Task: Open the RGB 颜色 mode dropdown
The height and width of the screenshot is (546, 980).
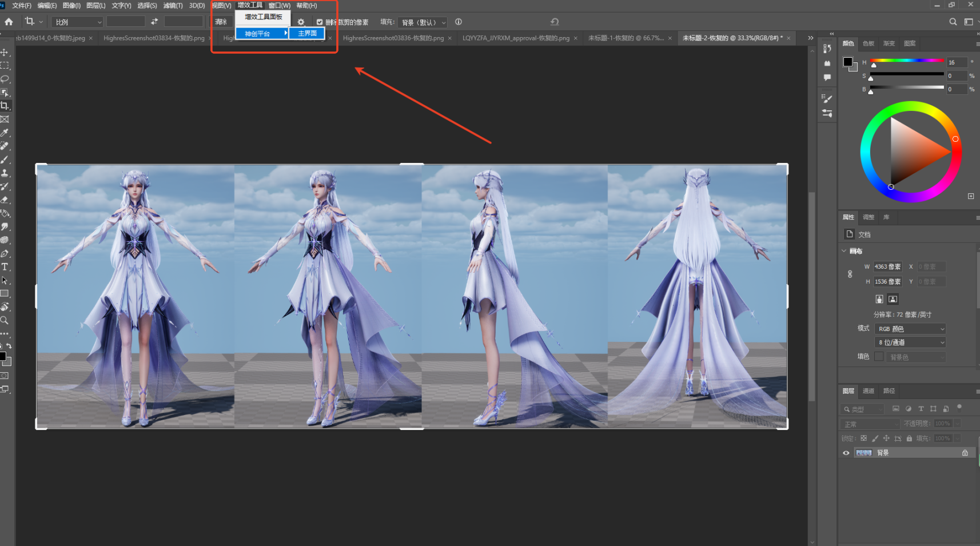Action: click(x=910, y=329)
